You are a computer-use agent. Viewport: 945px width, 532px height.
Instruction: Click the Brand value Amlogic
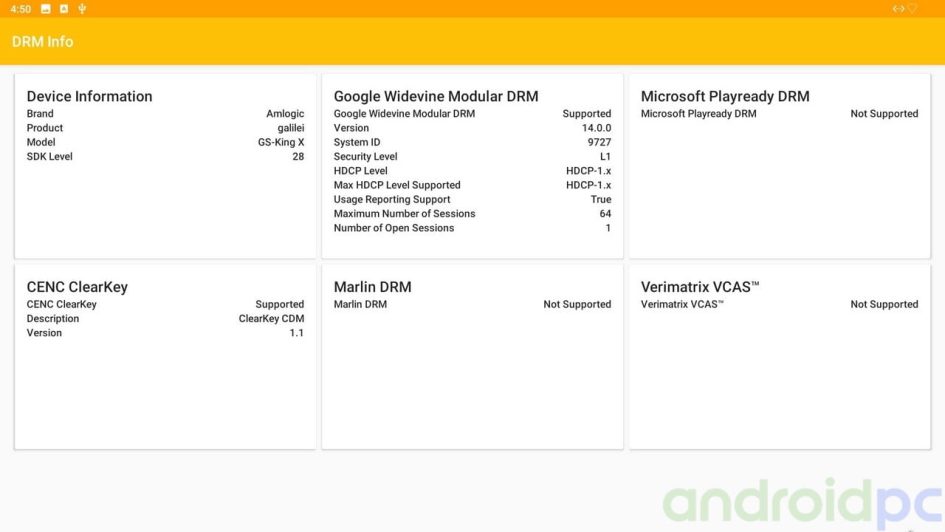(285, 113)
